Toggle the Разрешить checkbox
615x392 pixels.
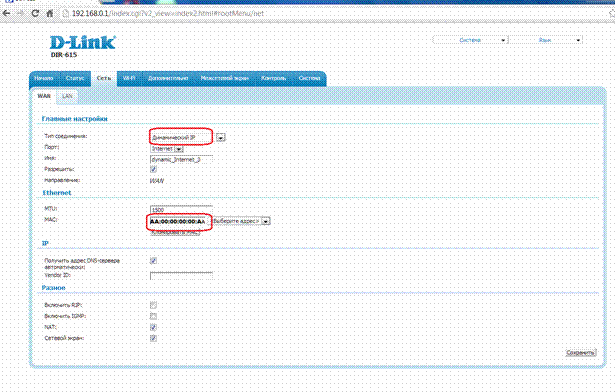point(153,169)
